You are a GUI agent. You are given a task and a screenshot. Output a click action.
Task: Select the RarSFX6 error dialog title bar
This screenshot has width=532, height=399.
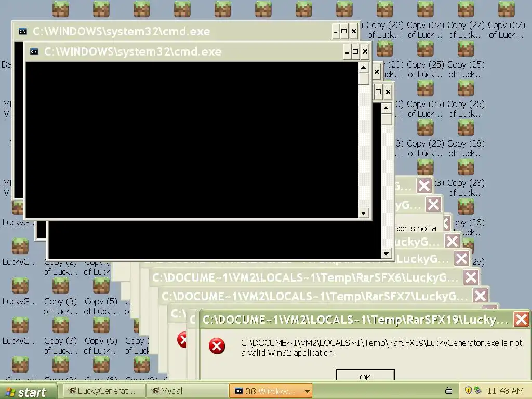[304, 277]
